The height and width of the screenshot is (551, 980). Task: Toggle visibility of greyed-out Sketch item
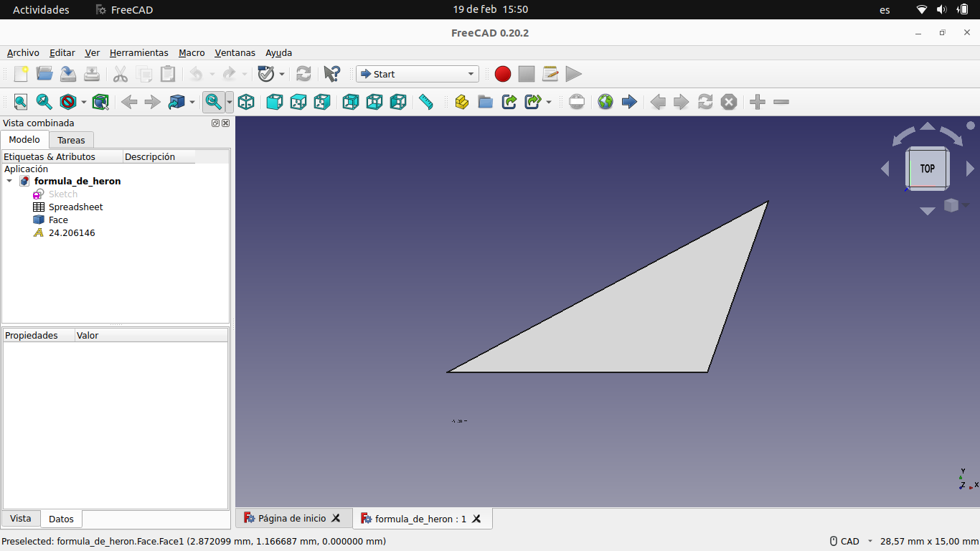point(62,194)
